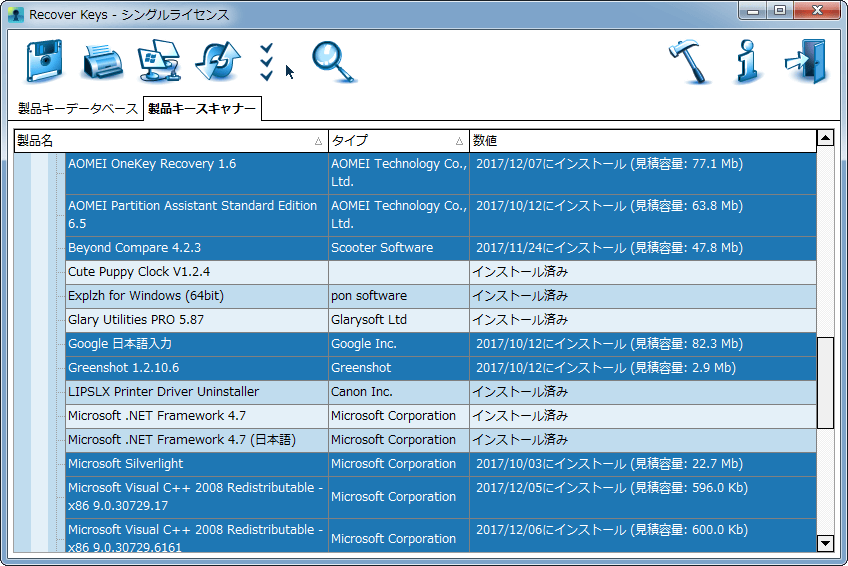Viewport: 848px width, 566px height.
Task: Click Canon Inc. type cell
Action: coord(399,392)
